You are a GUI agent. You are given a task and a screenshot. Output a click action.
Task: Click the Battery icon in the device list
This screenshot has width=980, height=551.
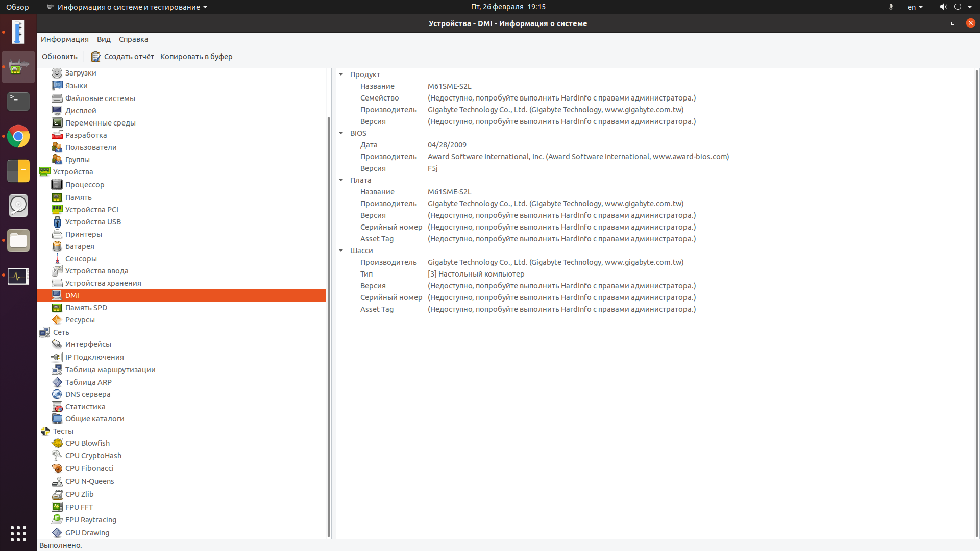[x=57, y=246]
